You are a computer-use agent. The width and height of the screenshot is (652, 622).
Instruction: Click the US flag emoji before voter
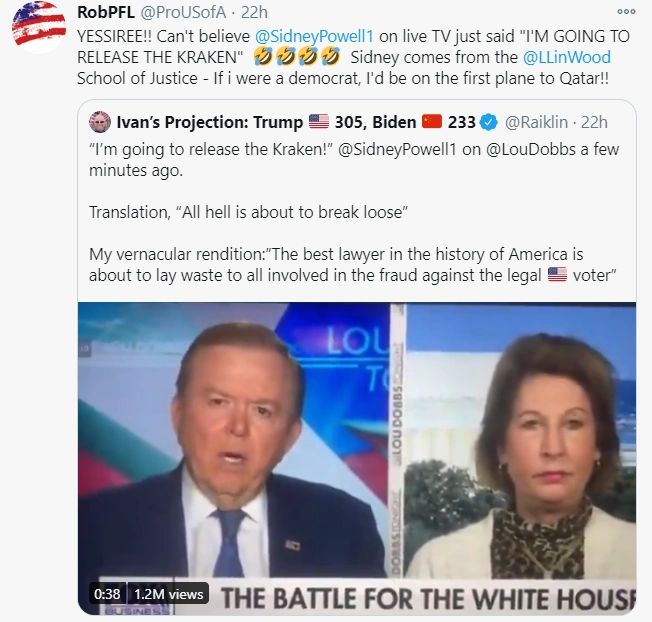(557, 275)
